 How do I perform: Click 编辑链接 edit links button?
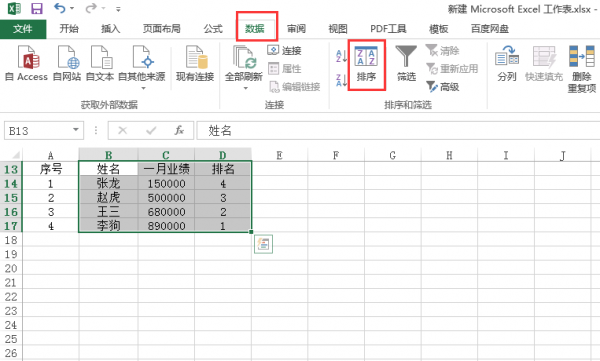point(295,87)
